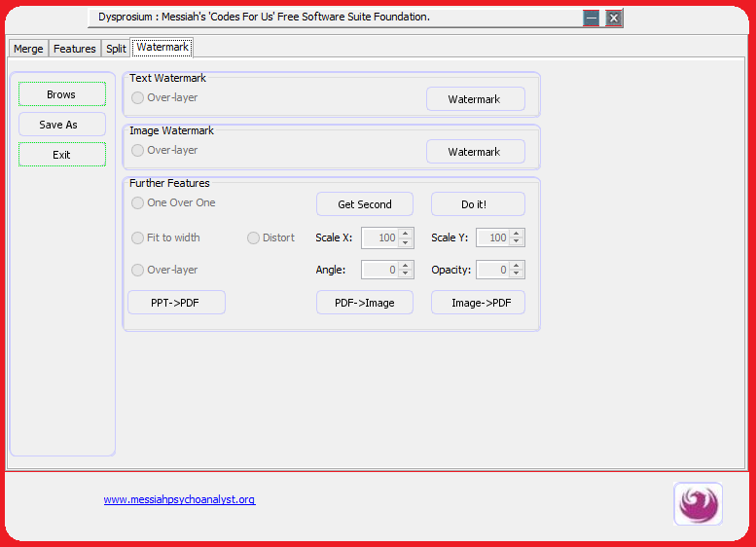This screenshot has width=756, height=547.
Task: Increase Angle with up arrow
Action: point(406,265)
